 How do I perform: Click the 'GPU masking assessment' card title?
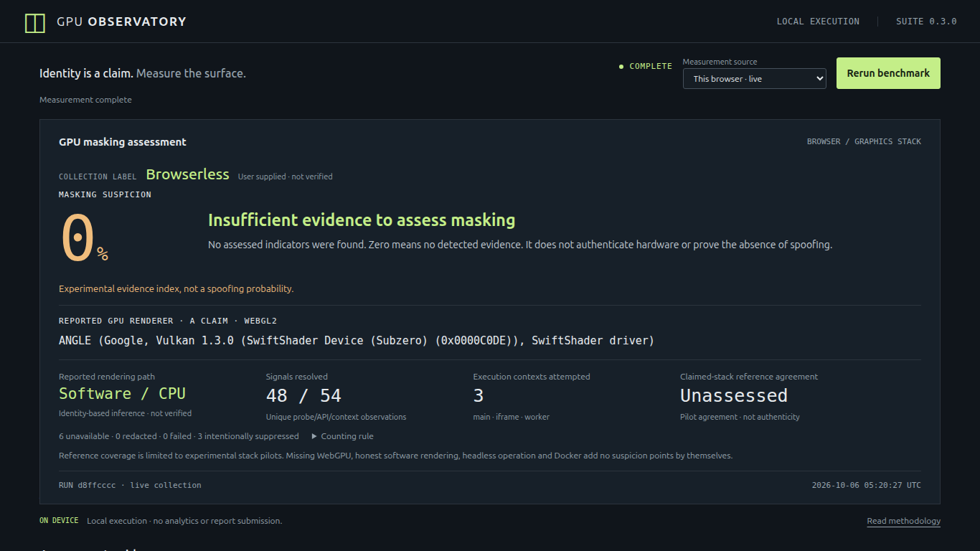(123, 142)
